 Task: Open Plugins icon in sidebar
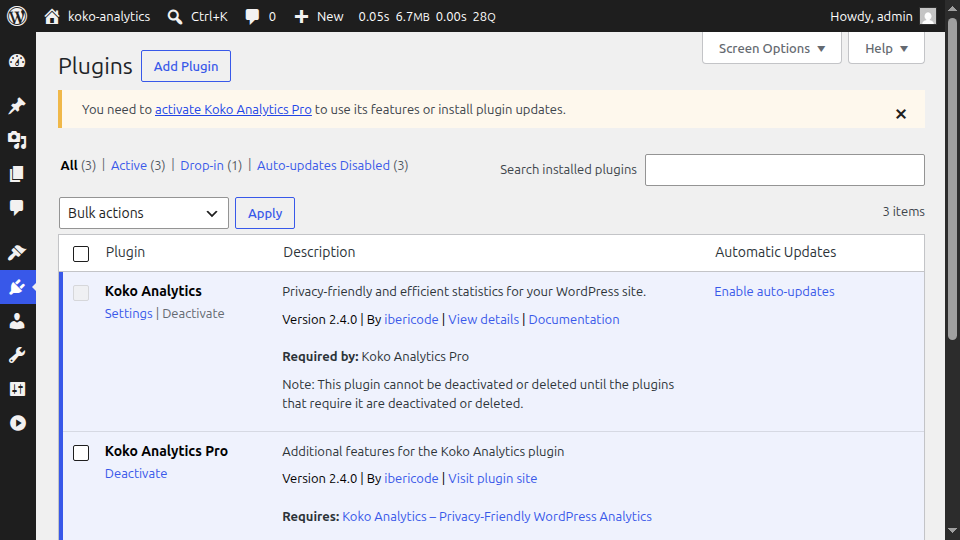click(x=17, y=287)
